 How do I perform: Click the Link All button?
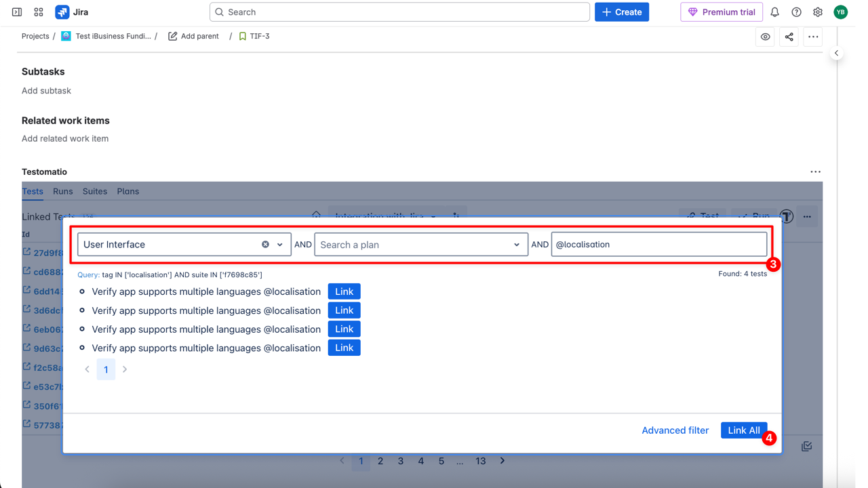[743, 430]
